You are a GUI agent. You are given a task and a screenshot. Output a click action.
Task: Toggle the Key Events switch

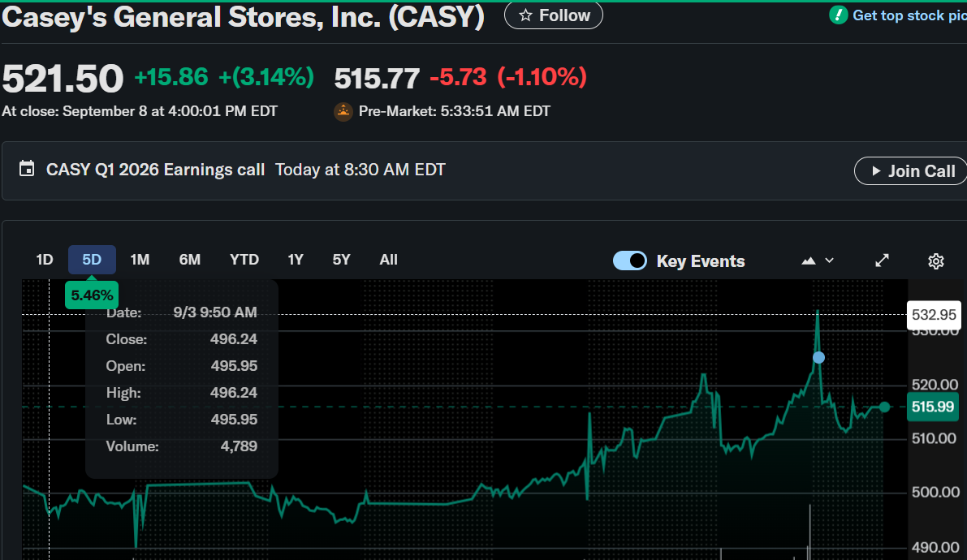point(630,261)
